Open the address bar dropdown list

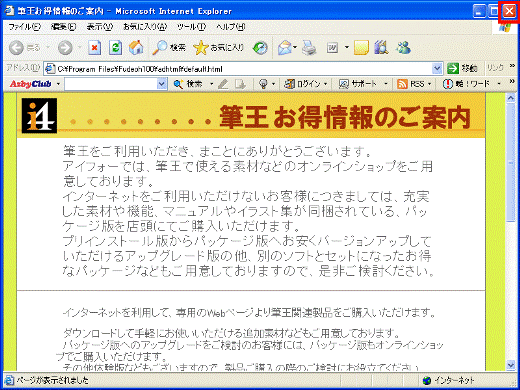(x=437, y=69)
